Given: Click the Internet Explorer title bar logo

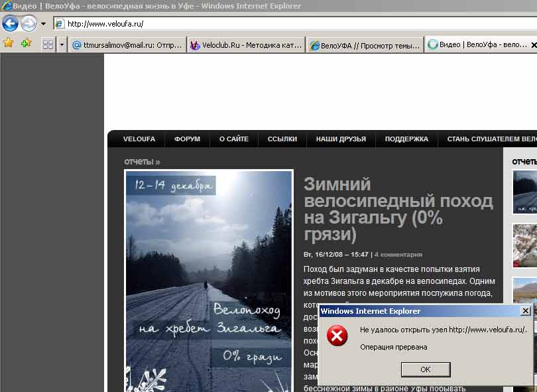Looking at the screenshot, I should (7, 6).
